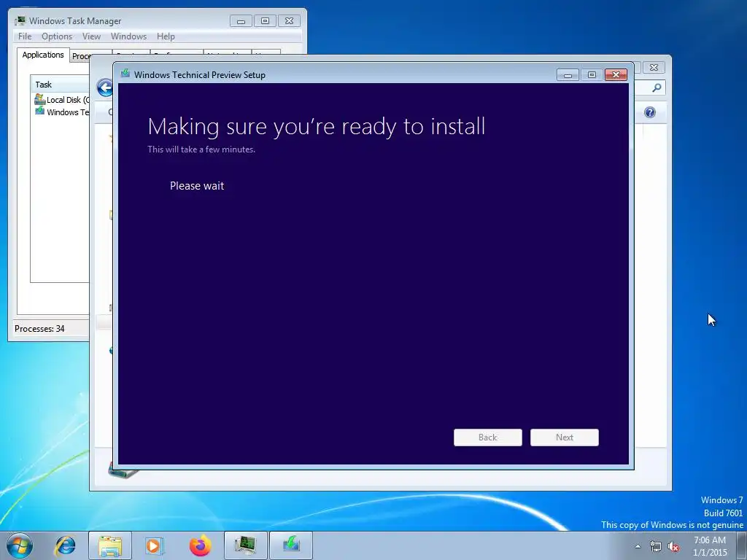Show hidden tray icons arrow
The height and width of the screenshot is (560, 747).
click(638, 546)
